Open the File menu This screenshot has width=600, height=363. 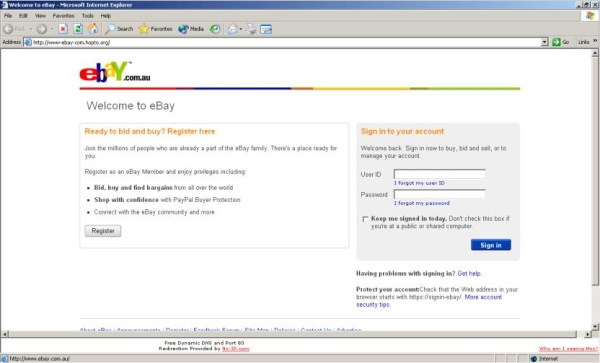[x=8, y=16]
